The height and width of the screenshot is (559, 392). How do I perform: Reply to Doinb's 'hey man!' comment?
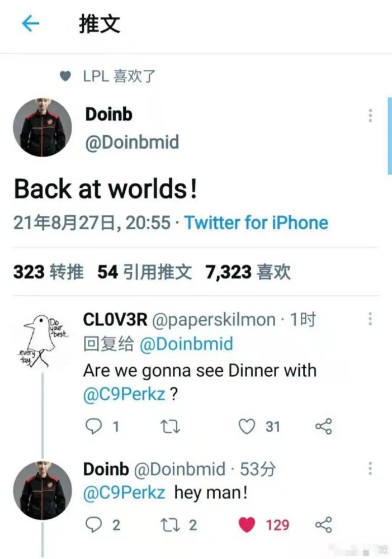click(94, 525)
